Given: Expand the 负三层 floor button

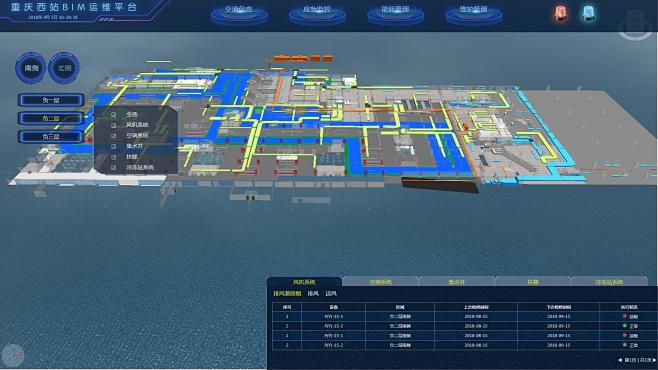Looking at the screenshot, I should pos(51,137).
